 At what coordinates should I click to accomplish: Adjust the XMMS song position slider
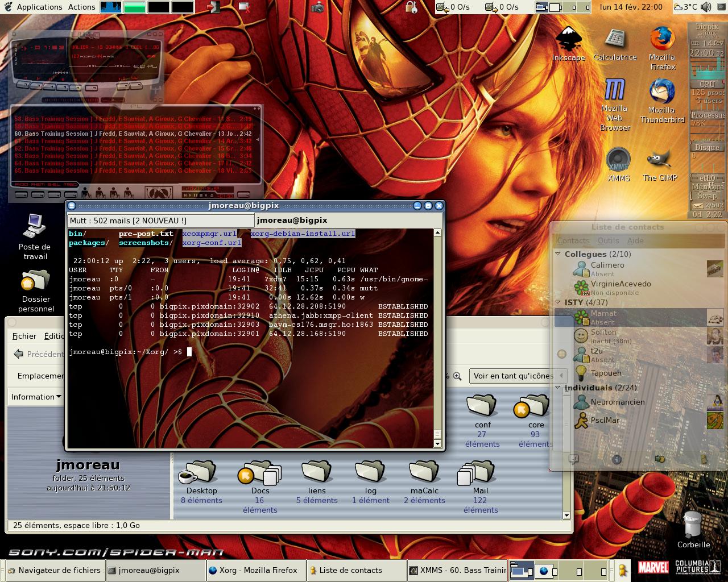coord(85,73)
